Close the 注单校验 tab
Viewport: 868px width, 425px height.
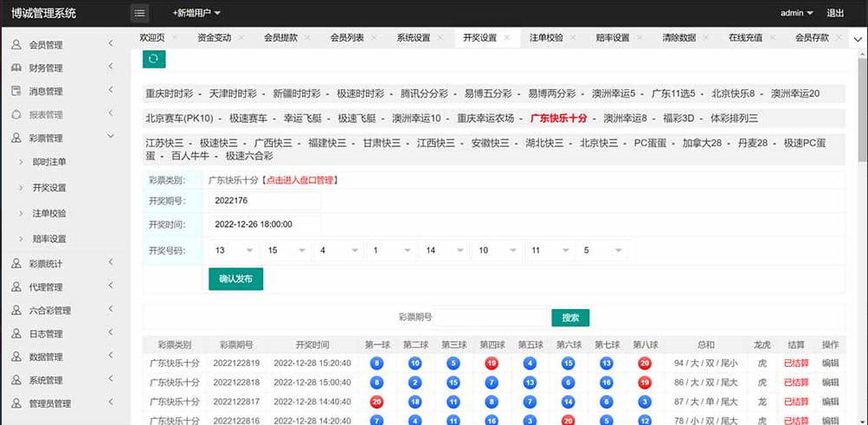(x=573, y=37)
